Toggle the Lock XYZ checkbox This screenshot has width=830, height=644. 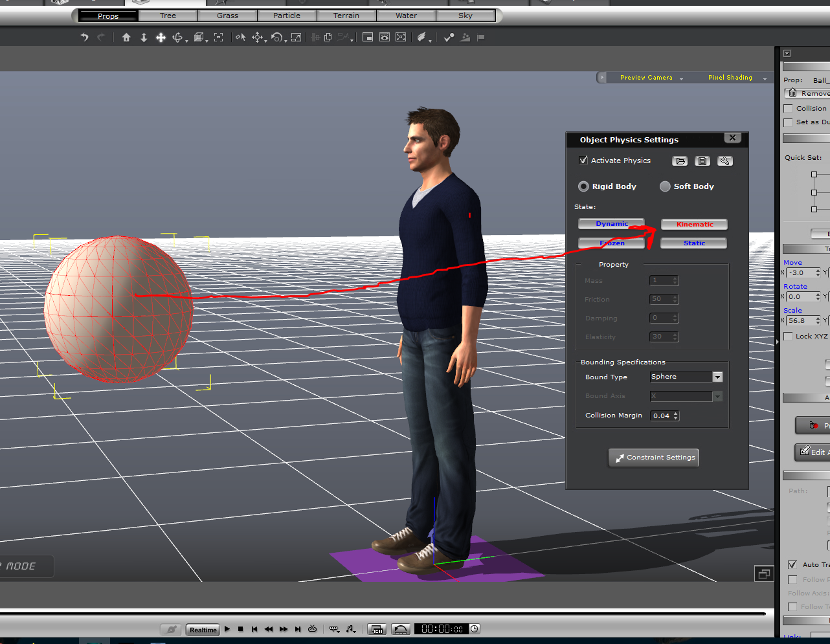[x=788, y=337]
